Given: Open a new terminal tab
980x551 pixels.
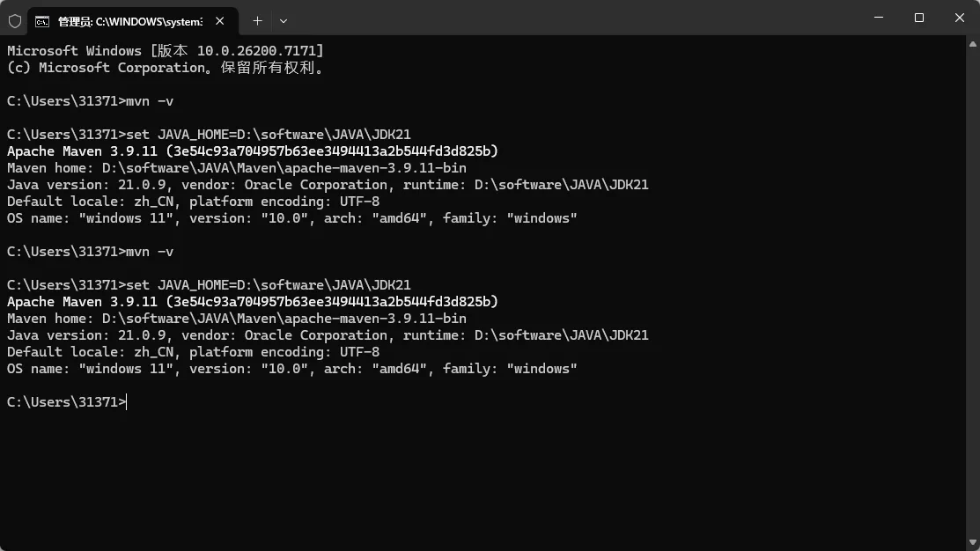Looking at the screenshot, I should [257, 20].
